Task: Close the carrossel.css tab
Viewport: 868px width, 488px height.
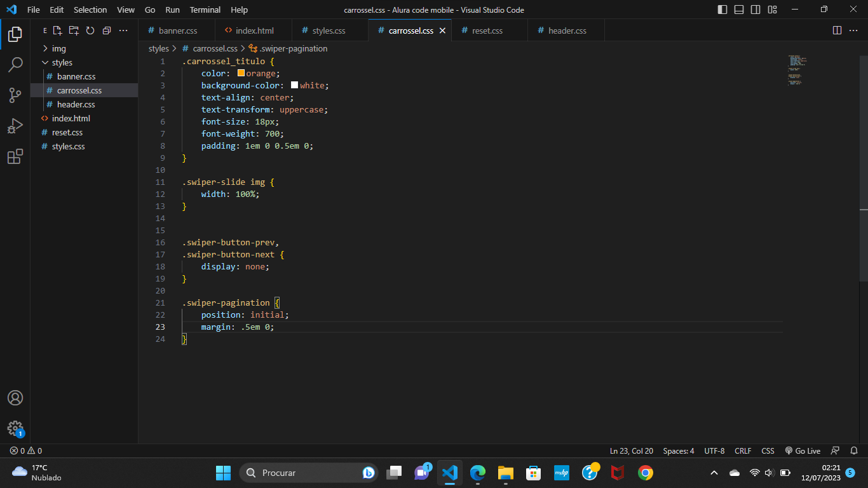Action: [442, 30]
